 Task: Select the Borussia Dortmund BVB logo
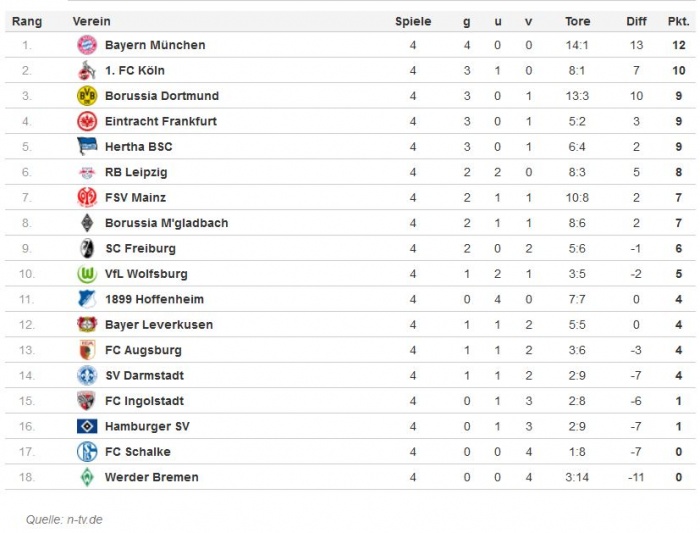tap(87, 96)
